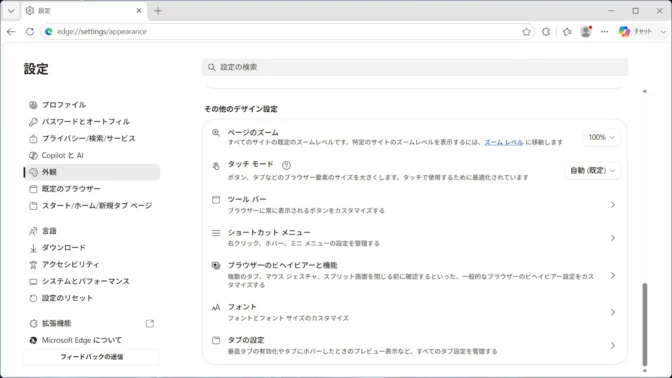The width and height of the screenshot is (672, 378).
Task: Expand the タブの設定 row chevron
Action: tap(613, 345)
